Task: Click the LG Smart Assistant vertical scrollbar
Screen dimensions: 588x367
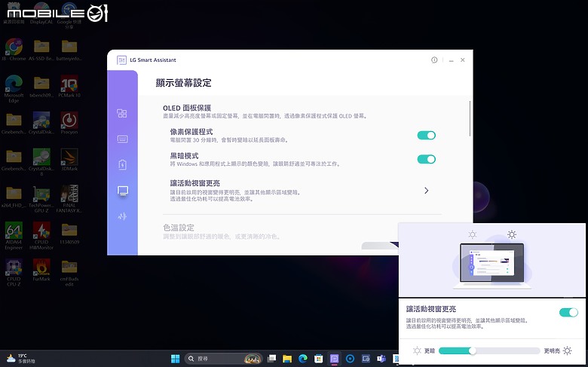Action: pos(470,118)
